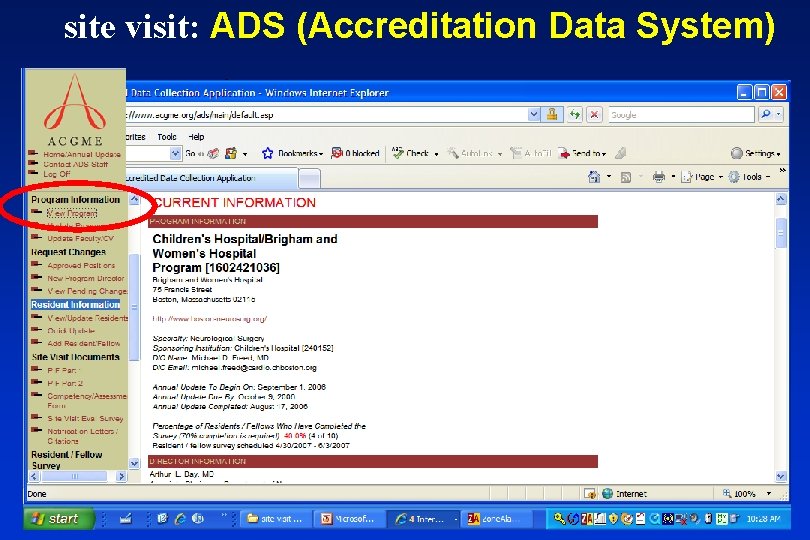Click the Home house icon
Screen dimensions: 810x540
click(x=594, y=177)
